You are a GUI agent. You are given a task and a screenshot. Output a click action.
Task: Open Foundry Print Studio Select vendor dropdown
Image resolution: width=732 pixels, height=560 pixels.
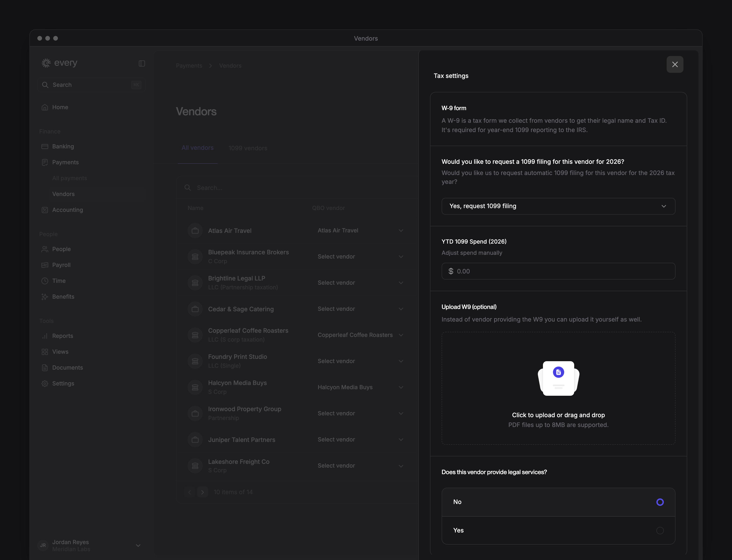coord(361,361)
